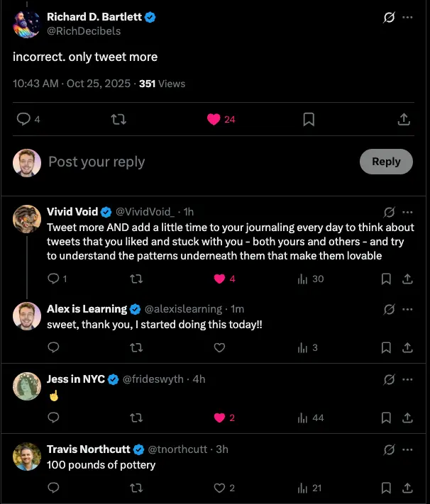View analytics on Alex is Learning's reply
The width and height of the screenshot is (430, 504).
pyautogui.click(x=303, y=347)
